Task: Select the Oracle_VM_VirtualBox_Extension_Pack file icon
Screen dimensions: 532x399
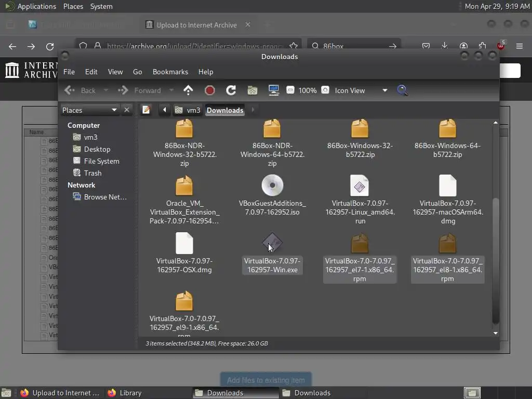Action: (x=184, y=185)
